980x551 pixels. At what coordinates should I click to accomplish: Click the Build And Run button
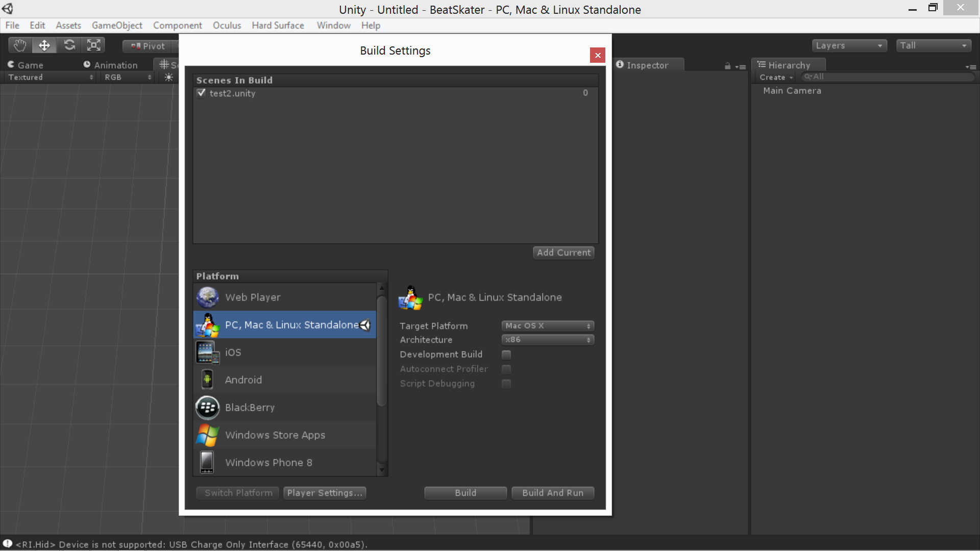(x=552, y=493)
